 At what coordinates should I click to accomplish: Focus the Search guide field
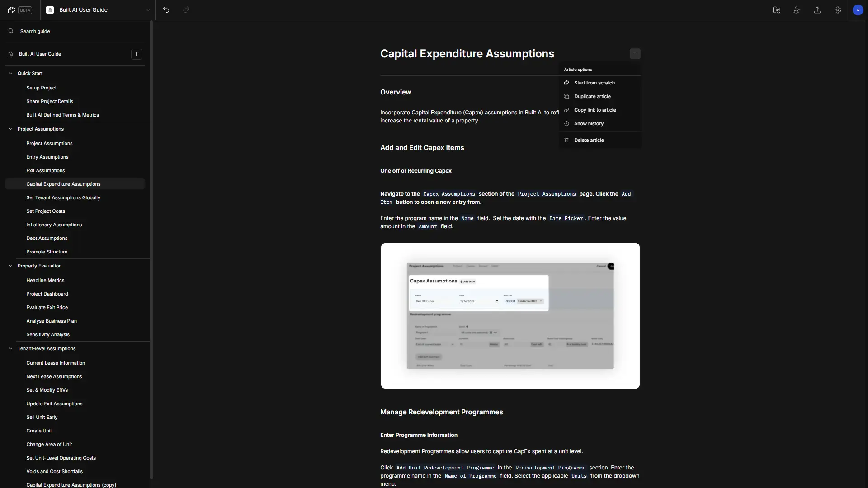tap(75, 31)
